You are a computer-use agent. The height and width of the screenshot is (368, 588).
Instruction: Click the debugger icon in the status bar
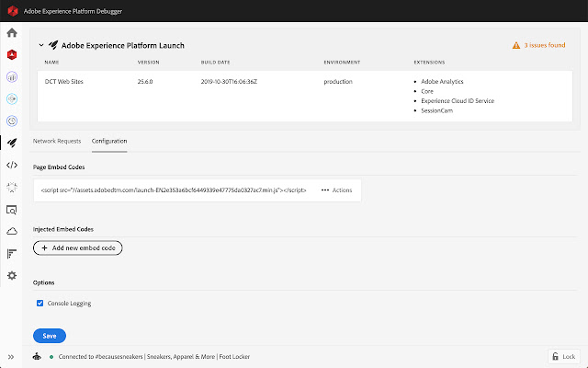37,356
